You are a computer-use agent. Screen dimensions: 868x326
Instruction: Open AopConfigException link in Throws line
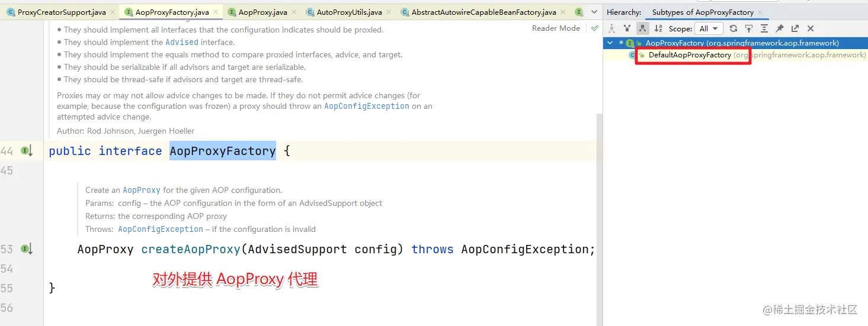161,229
